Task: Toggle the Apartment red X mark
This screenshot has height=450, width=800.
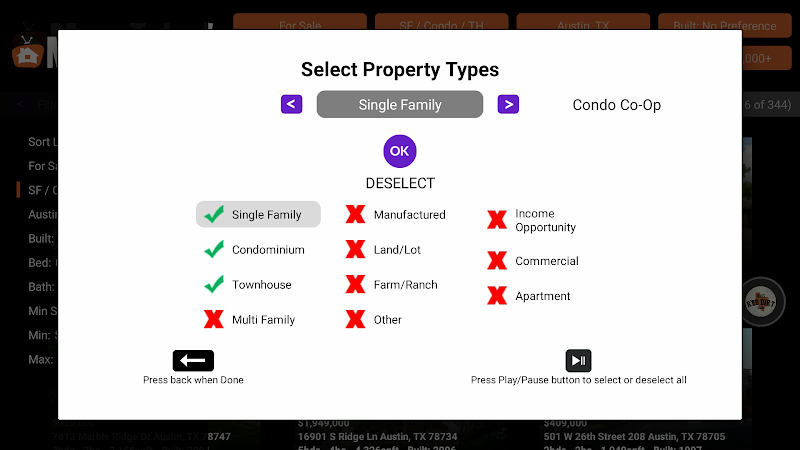Action: tap(496, 295)
